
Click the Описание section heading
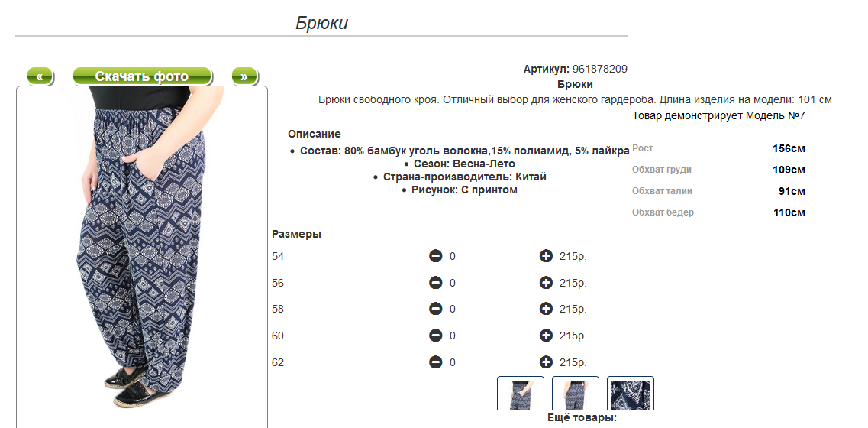tap(315, 135)
